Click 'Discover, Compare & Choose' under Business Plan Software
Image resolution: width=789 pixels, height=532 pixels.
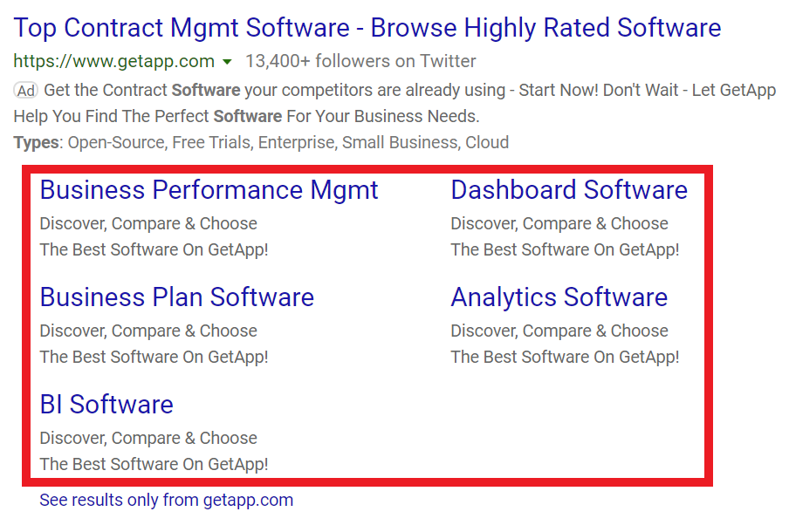pos(148,331)
